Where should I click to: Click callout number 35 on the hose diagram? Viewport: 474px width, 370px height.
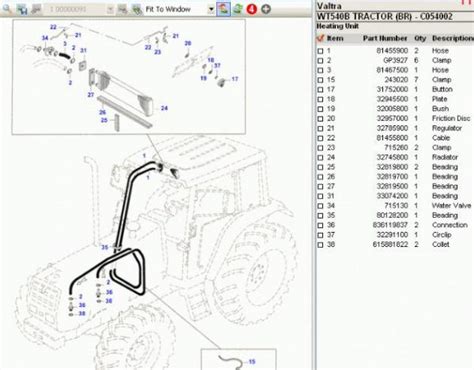105,247
